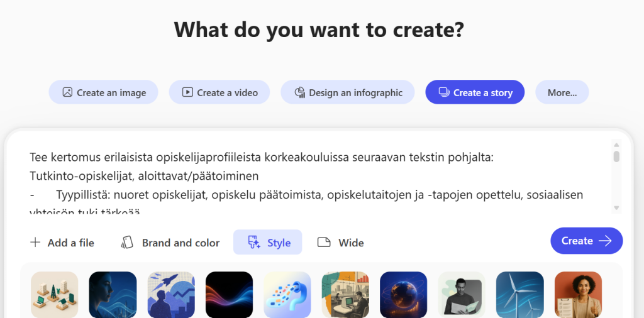Pick the isometric buildings style thumbnail
This screenshot has width=644, height=318.
(55, 294)
